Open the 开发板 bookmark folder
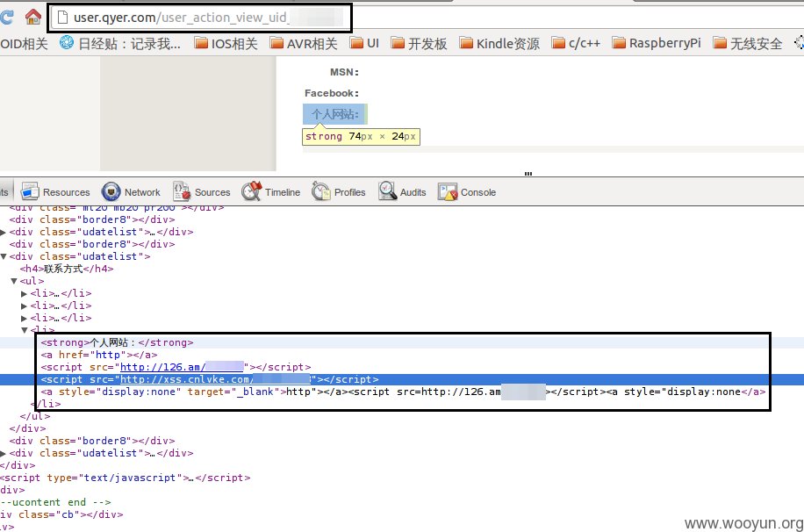The image size is (804, 532). (x=419, y=44)
